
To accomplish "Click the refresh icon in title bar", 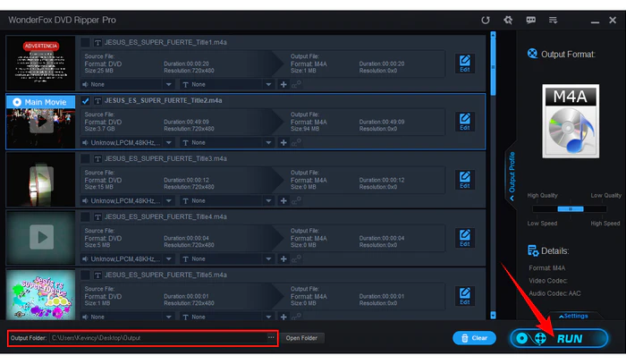I will tap(485, 20).
